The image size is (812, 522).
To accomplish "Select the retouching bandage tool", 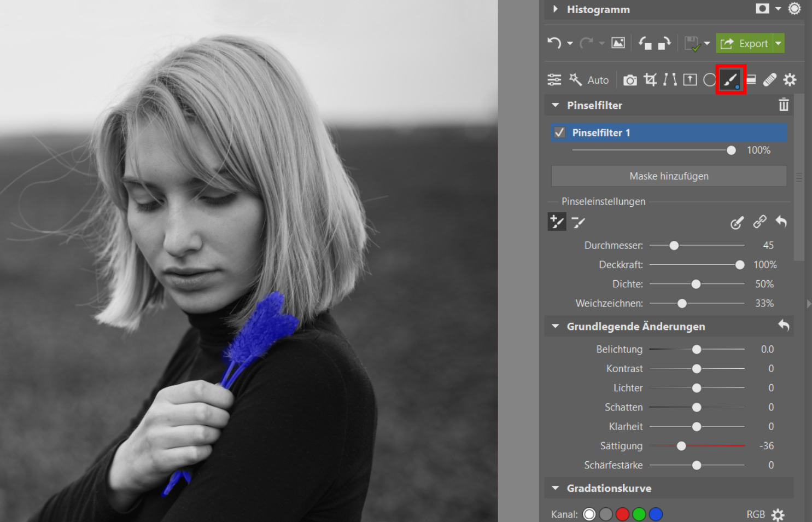I will tap(770, 80).
